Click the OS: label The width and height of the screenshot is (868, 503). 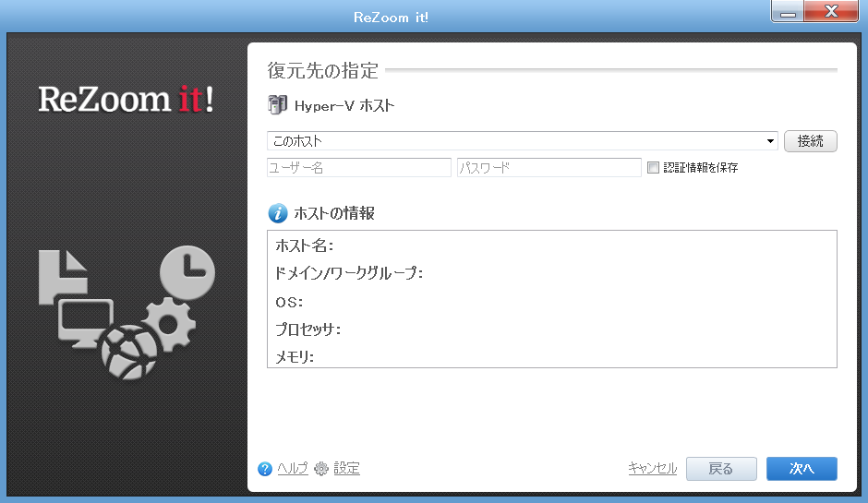coord(289,302)
